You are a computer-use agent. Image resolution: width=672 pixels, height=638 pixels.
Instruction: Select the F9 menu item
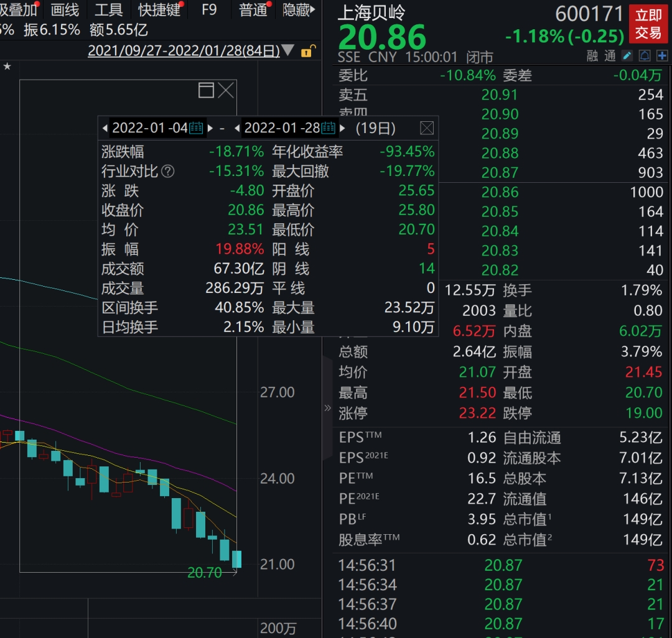pyautogui.click(x=209, y=10)
